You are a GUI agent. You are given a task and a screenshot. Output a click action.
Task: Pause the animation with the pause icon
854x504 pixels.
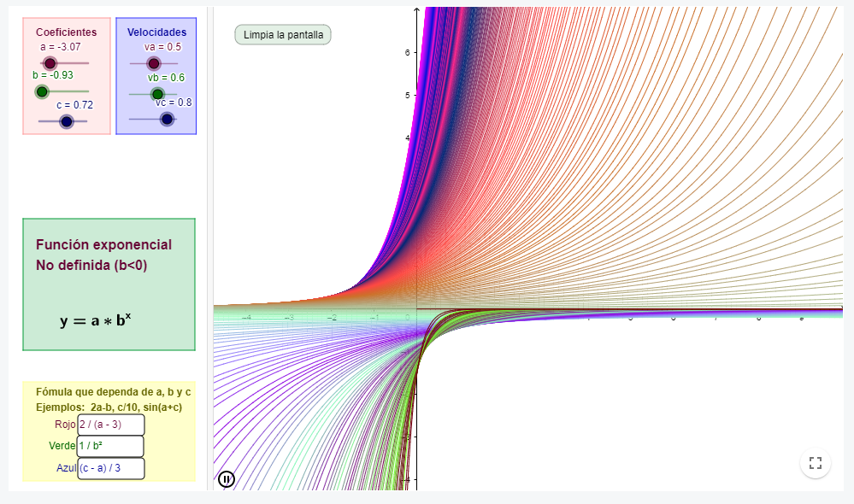tap(226, 479)
